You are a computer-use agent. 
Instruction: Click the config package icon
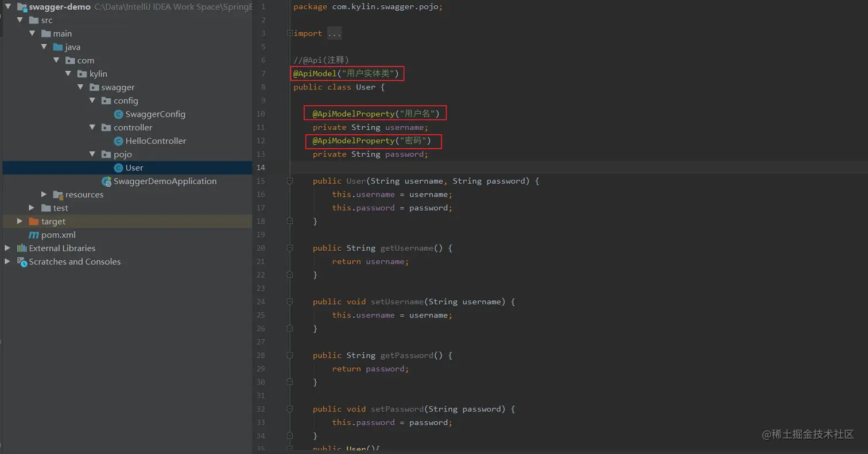pyautogui.click(x=106, y=100)
